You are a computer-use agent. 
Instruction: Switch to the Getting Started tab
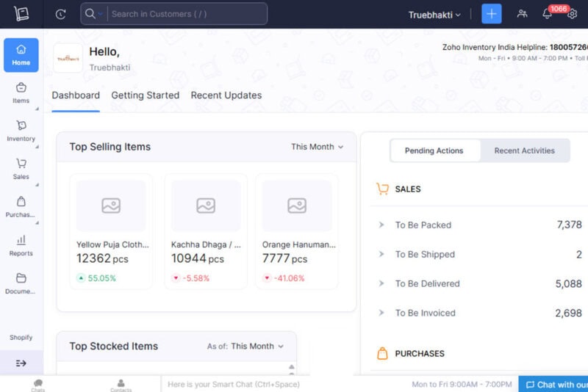[x=145, y=95]
